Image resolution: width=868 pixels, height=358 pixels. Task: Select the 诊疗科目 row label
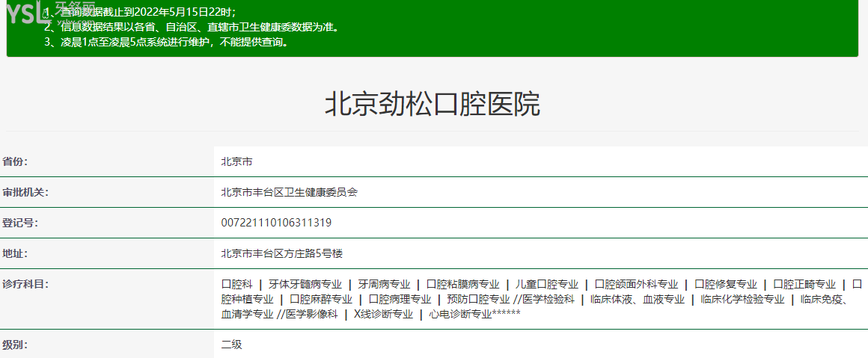[x=25, y=285]
